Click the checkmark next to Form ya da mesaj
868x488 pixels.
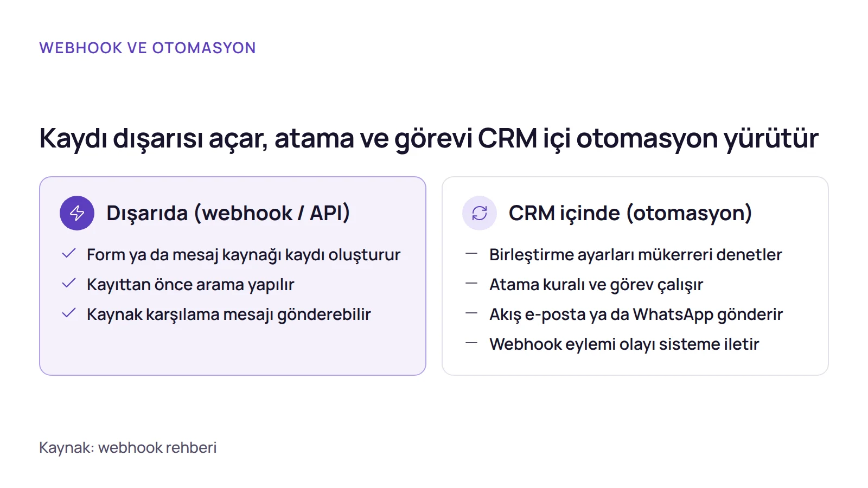(x=69, y=254)
